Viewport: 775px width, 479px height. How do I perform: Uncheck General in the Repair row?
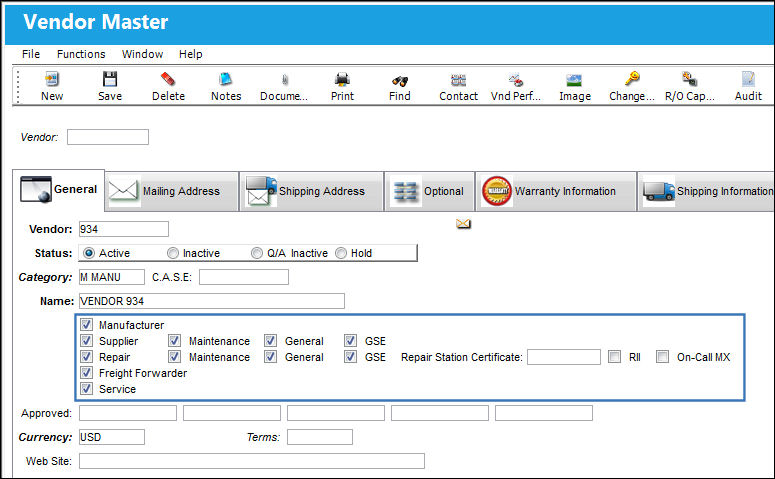coord(270,356)
